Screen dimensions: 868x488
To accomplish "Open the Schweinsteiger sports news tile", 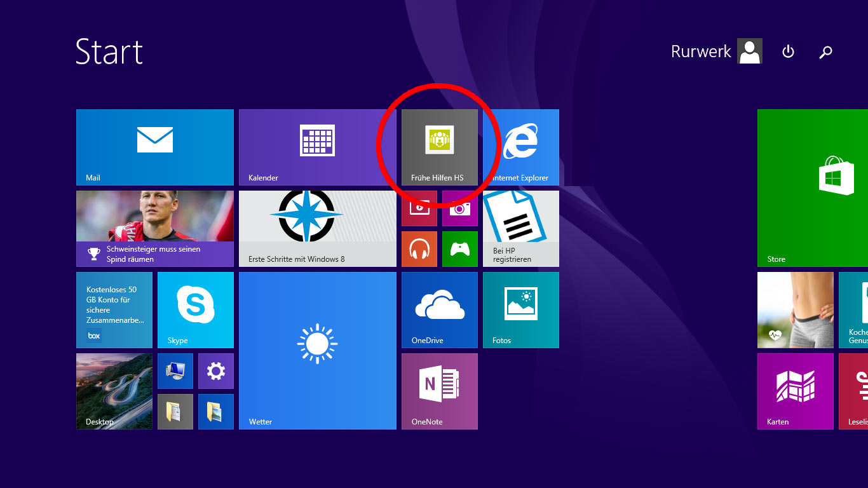I will point(155,229).
